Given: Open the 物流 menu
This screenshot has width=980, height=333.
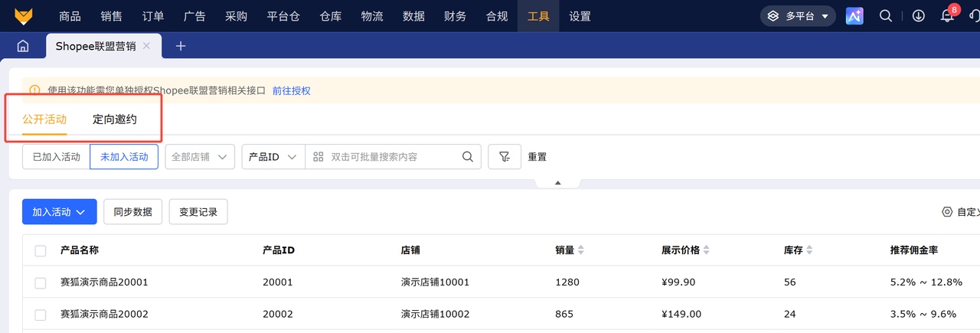Looking at the screenshot, I should 372,16.
